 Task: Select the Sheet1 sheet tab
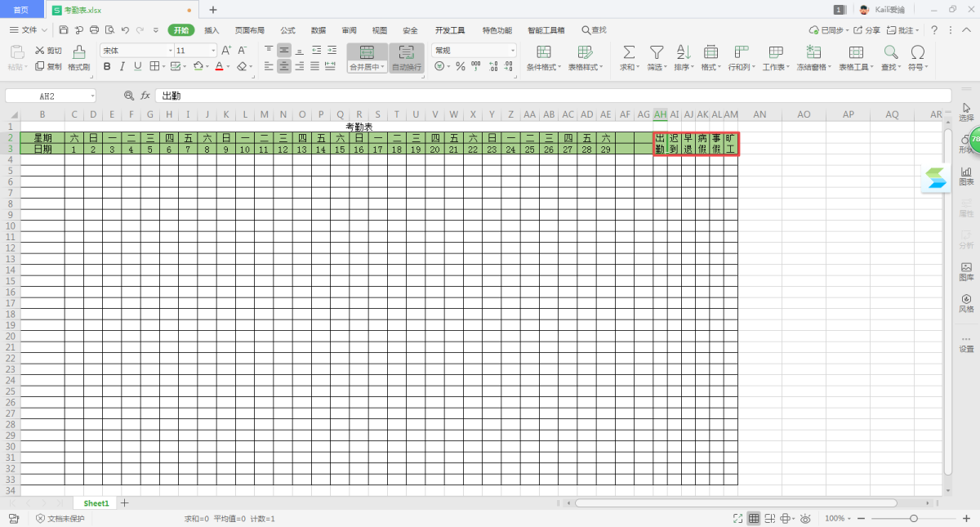click(x=96, y=503)
